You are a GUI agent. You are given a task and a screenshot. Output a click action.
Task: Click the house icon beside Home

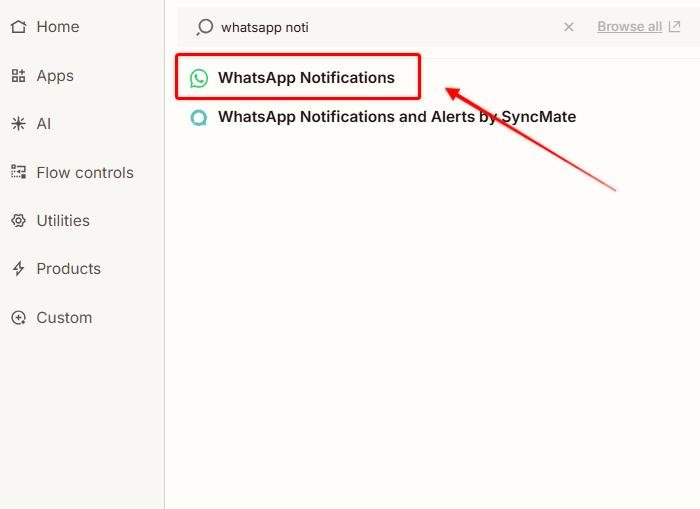coord(18,27)
